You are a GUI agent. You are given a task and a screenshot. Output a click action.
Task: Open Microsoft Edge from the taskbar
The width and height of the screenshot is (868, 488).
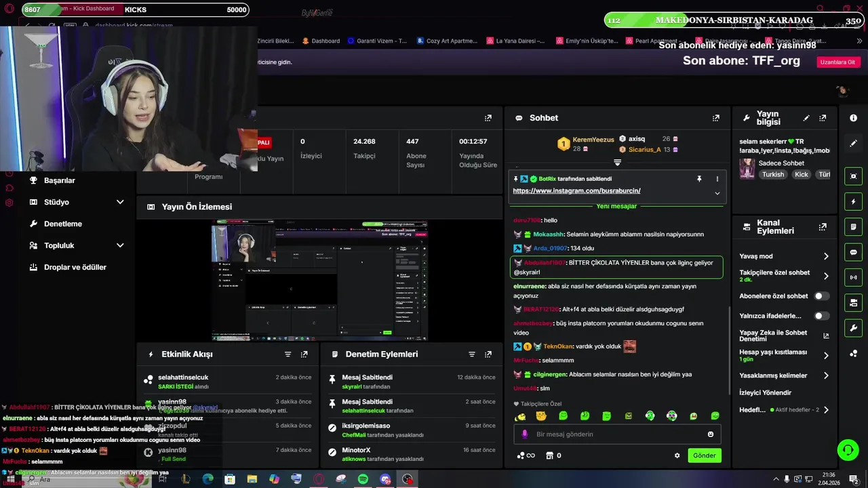point(208,479)
